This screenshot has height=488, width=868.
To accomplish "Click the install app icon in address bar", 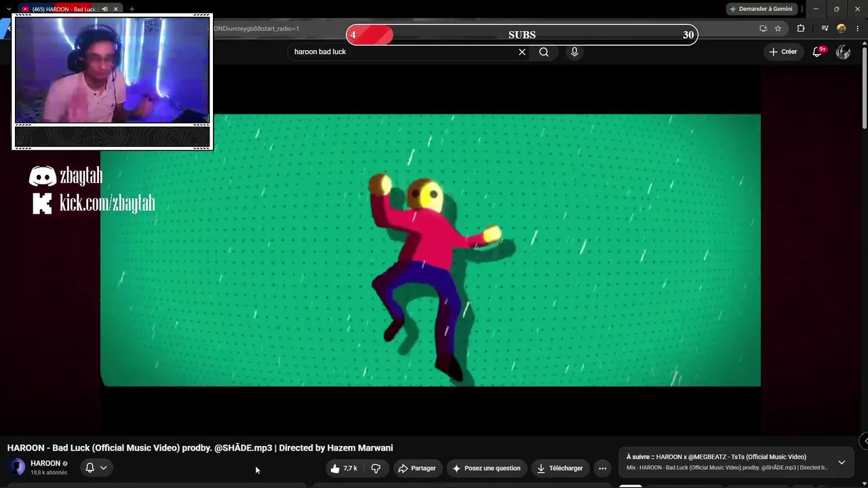I will [x=764, y=28].
